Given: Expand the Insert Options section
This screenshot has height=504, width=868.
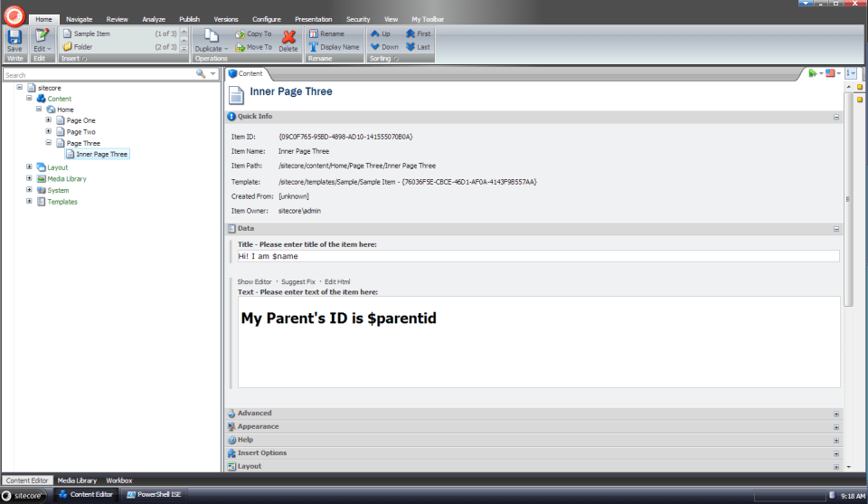Looking at the screenshot, I should (836, 453).
